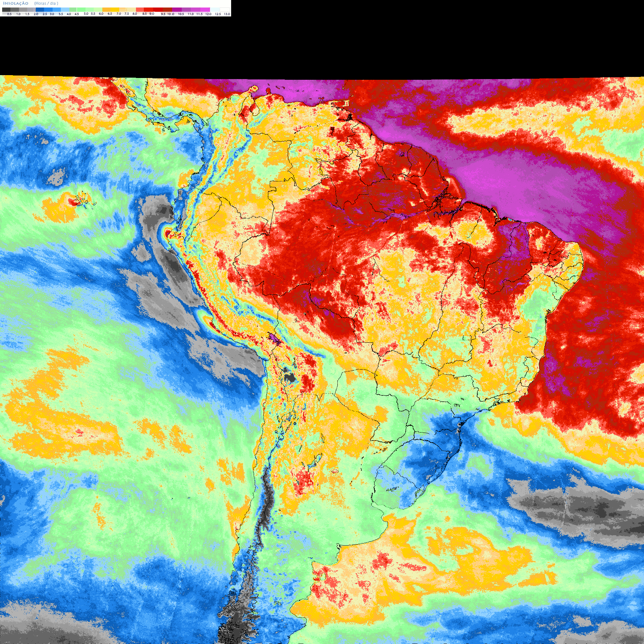This screenshot has height=644, width=644.
Task: Click the 7.5 legend value label
Action: 127,14
